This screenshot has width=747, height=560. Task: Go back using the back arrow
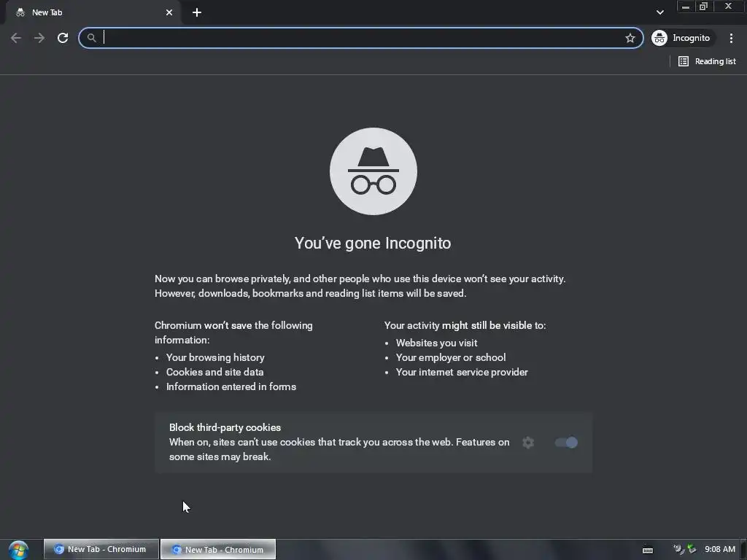pyautogui.click(x=16, y=38)
